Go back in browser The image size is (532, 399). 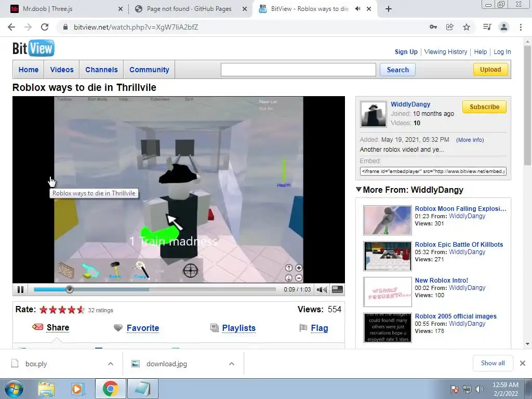[11, 27]
